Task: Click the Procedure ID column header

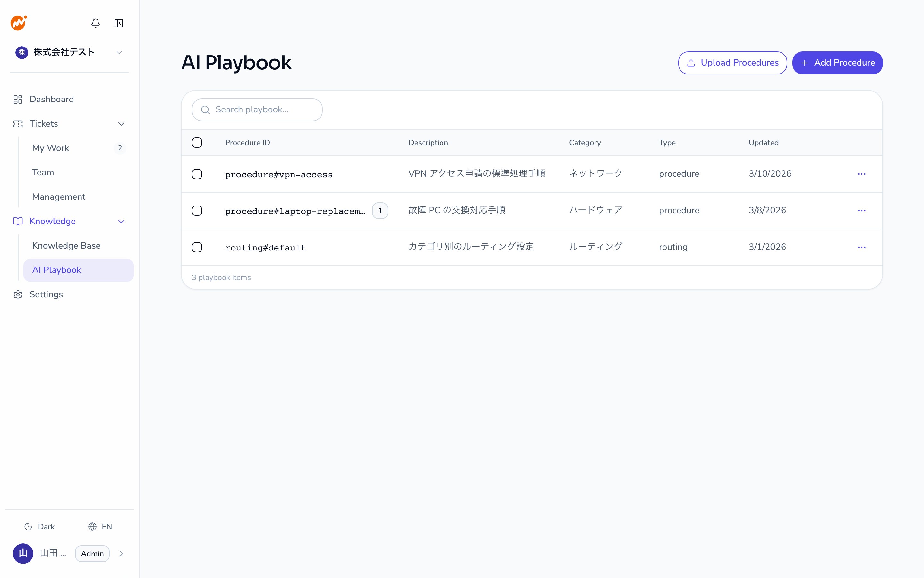Action: [247, 143]
